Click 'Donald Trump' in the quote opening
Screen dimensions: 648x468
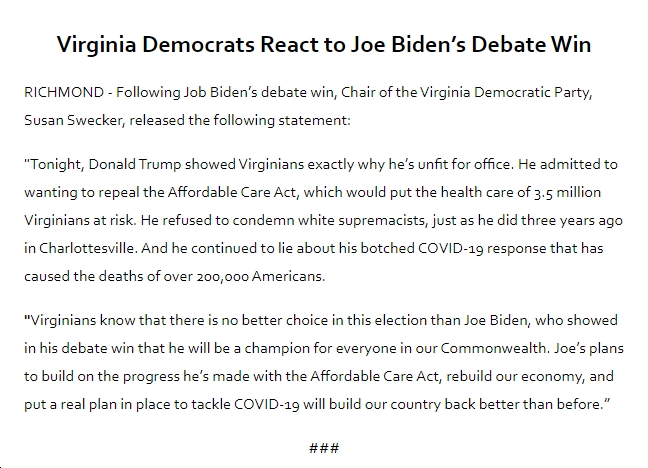135,164
